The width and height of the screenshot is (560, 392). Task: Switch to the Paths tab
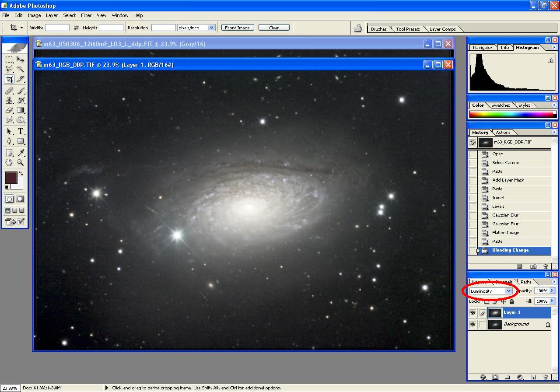click(x=526, y=282)
